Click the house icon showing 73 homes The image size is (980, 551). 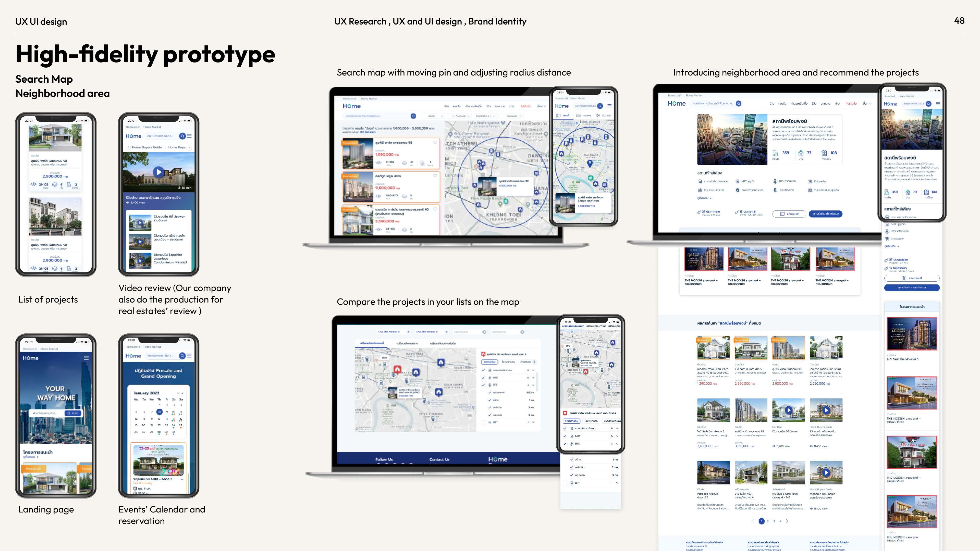pos(801,153)
